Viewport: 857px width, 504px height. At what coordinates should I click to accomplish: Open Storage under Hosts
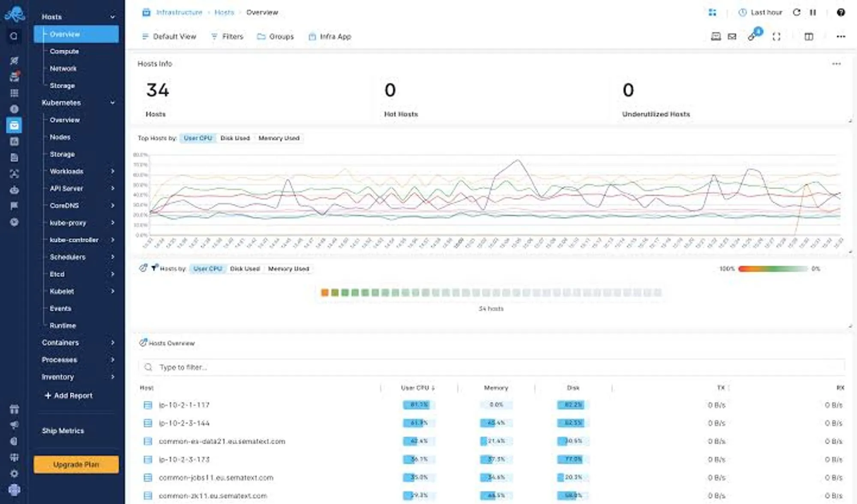(x=62, y=86)
